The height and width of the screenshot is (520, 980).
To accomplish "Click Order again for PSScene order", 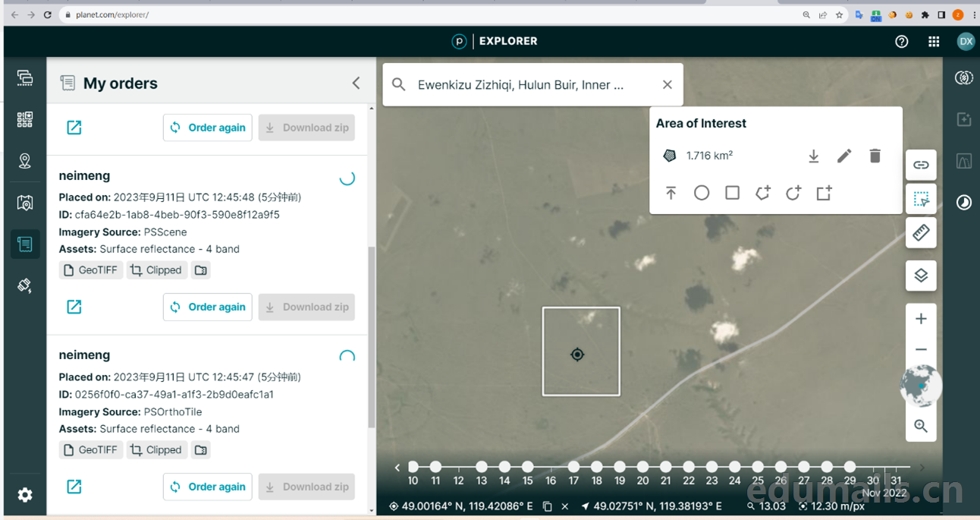I will tap(208, 307).
